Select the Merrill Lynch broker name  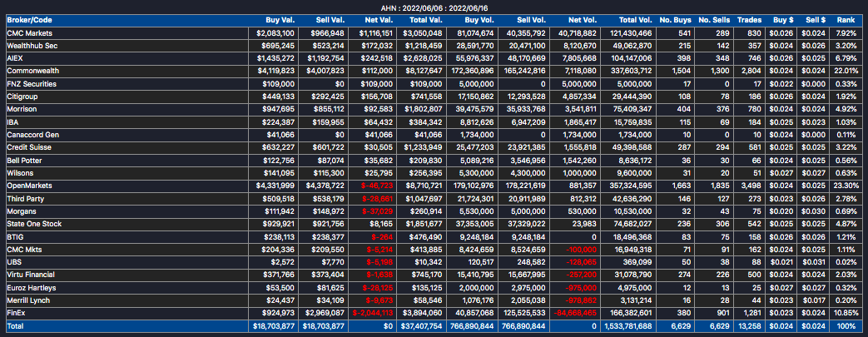coord(28,300)
